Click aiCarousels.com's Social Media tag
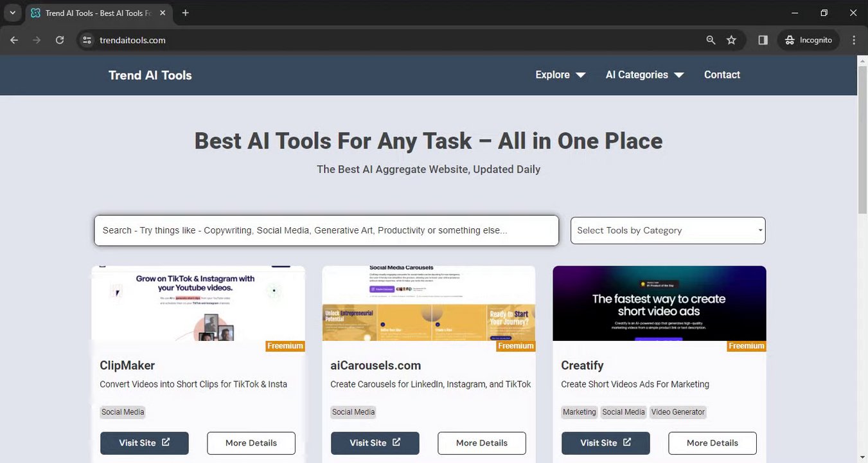 coord(353,412)
